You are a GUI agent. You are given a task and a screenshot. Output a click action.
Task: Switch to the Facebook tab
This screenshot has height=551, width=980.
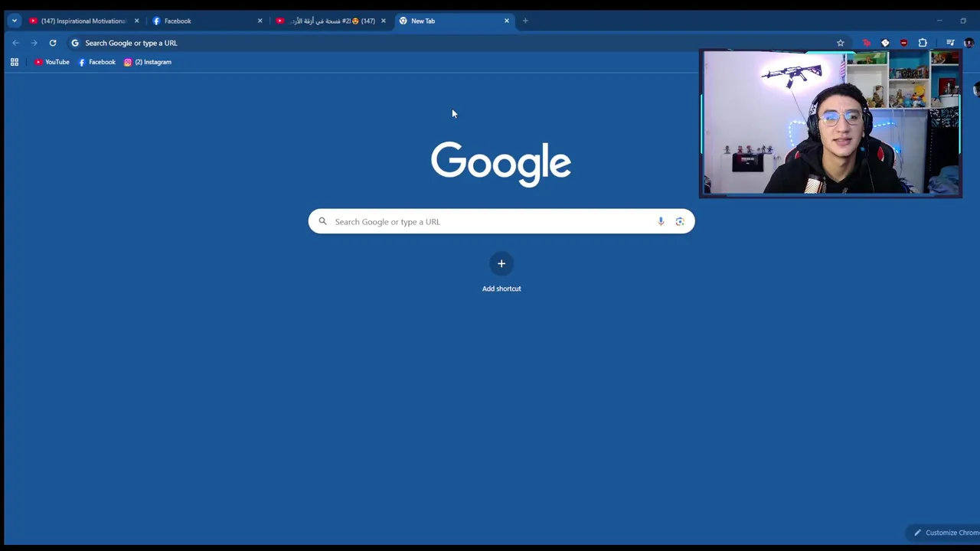pos(208,21)
